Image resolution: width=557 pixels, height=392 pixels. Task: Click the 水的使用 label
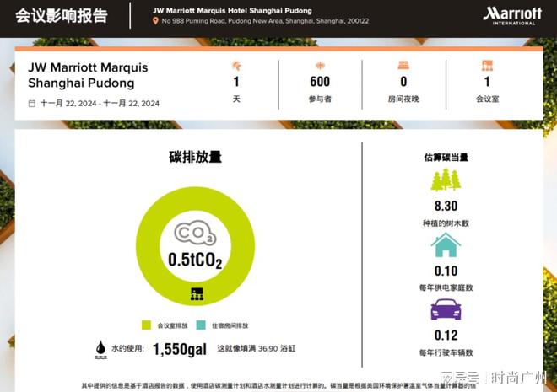128,348
